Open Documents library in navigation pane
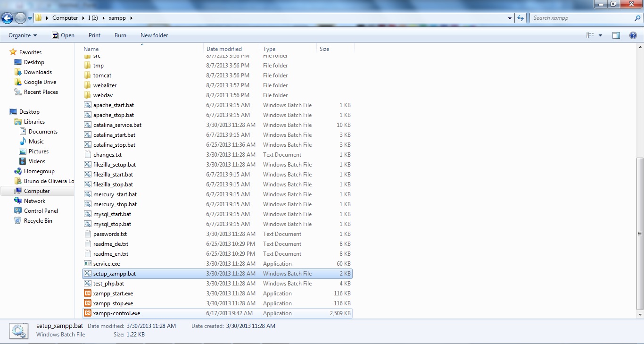The height and width of the screenshot is (344, 644). [43, 132]
